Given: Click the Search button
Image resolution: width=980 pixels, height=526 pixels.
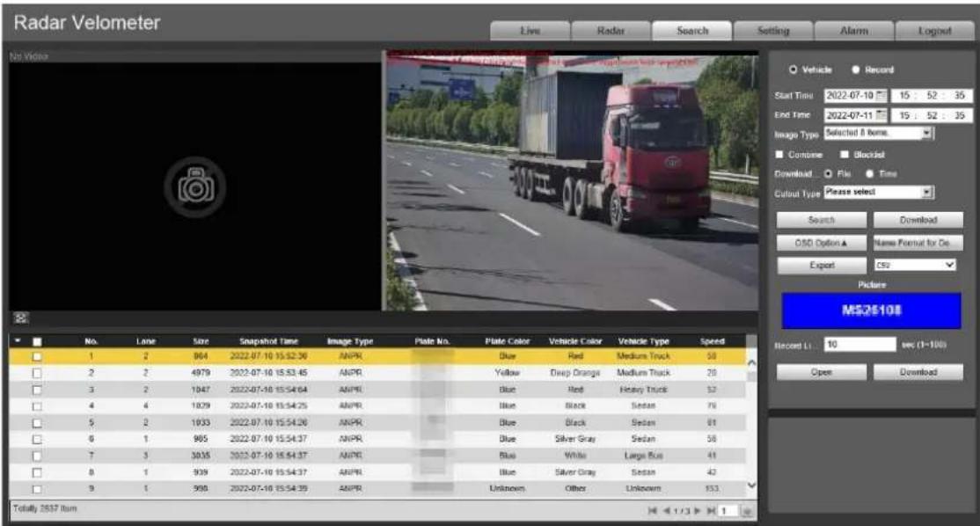Looking at the screenshot, I should click(x=822, y=220).
